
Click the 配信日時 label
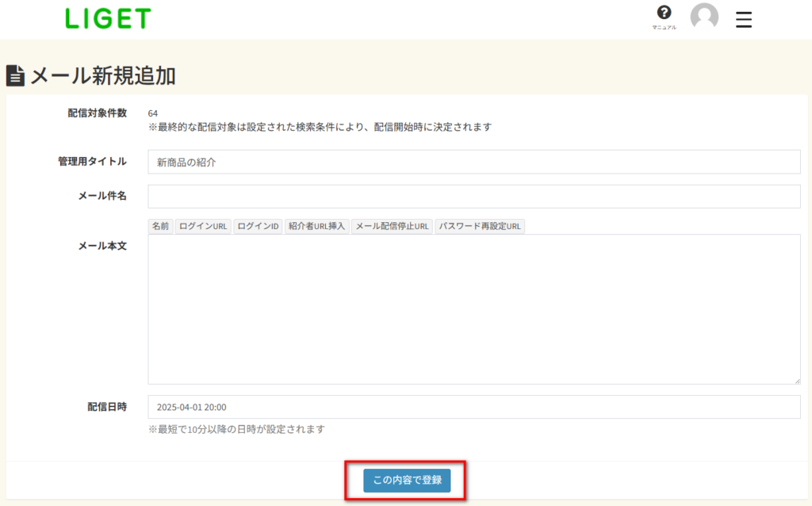[x=107, y=407]
